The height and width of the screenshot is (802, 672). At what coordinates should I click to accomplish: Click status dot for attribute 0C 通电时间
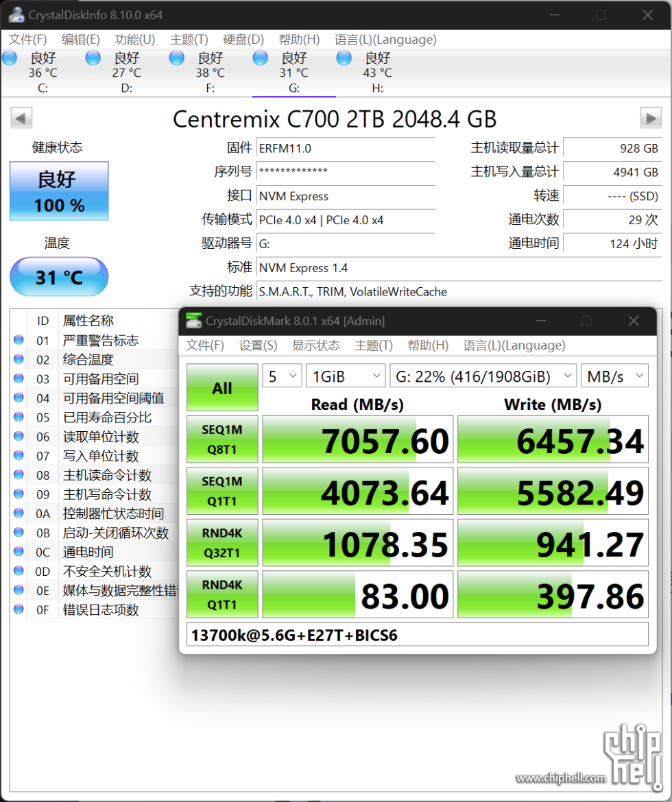pyautogui.click(x=19, y=551)
